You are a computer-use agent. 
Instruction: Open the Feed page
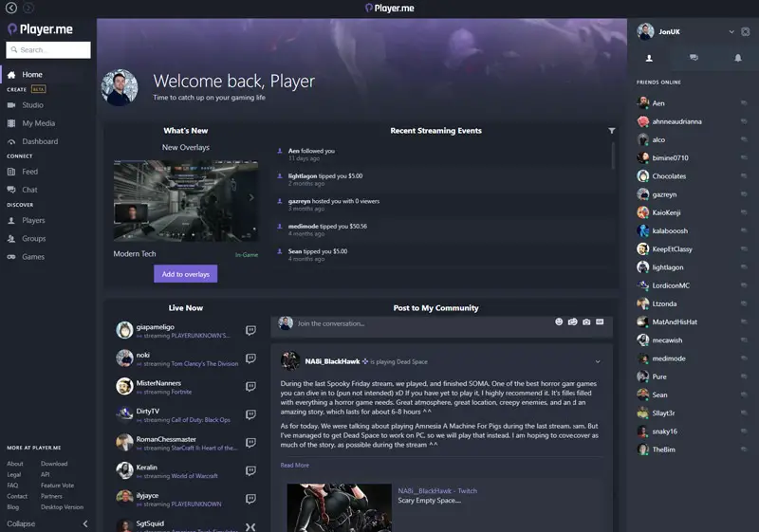29,172
